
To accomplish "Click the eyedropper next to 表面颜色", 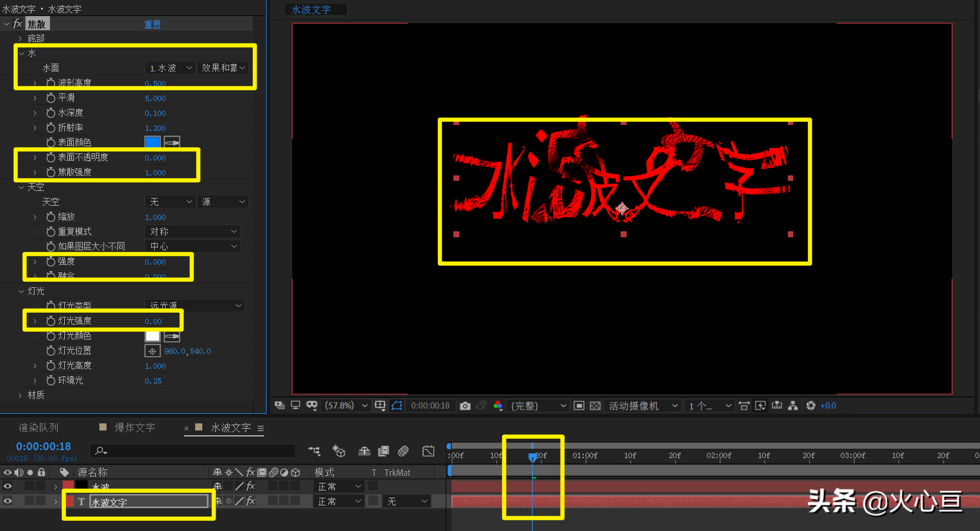I will click(x=172, y=142).
